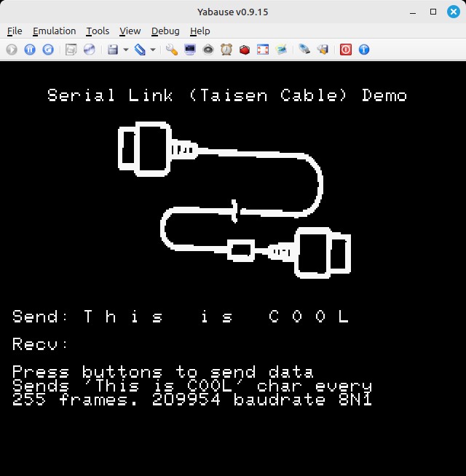466x476 pixels.
Task: Click the alarm clock toolbar icon
Action: (x=226, y=49)
